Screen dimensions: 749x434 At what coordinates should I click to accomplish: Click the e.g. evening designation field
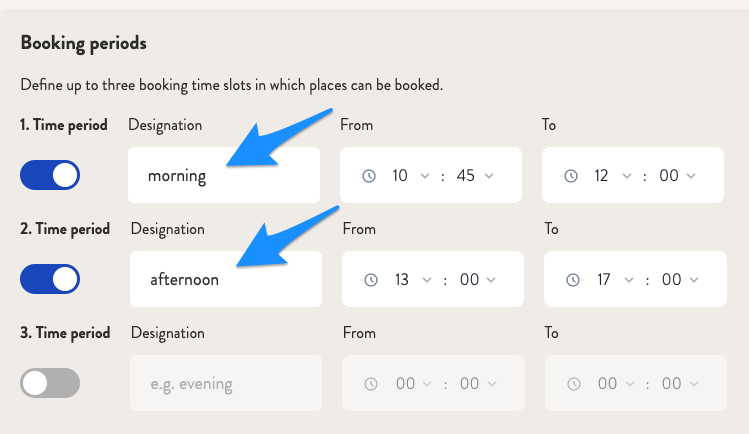click(226, 383)
